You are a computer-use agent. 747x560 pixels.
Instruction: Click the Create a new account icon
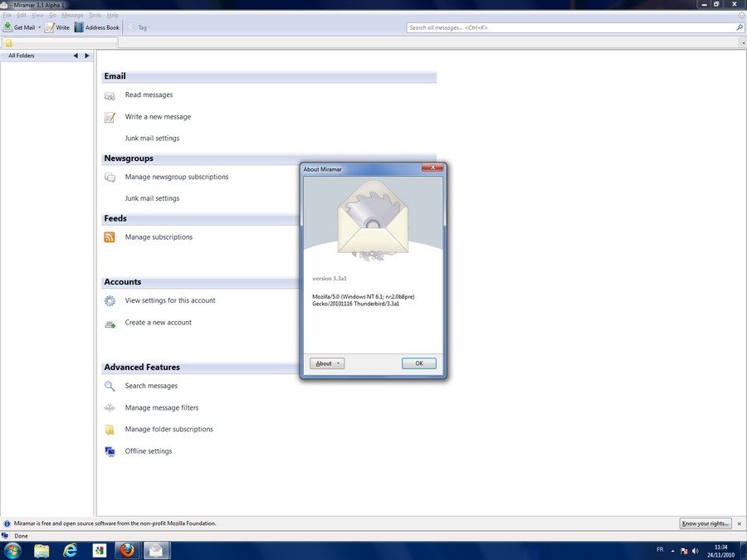point(110,323)
